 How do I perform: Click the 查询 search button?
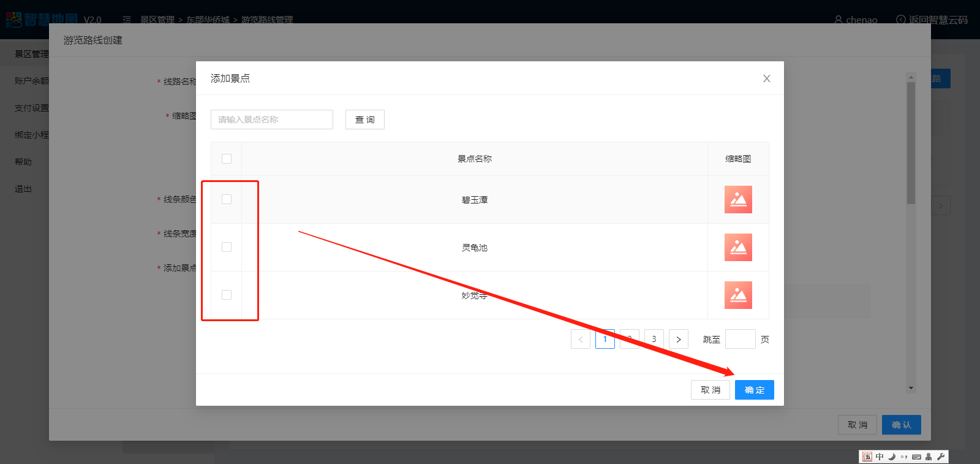(x=364, y=120)
